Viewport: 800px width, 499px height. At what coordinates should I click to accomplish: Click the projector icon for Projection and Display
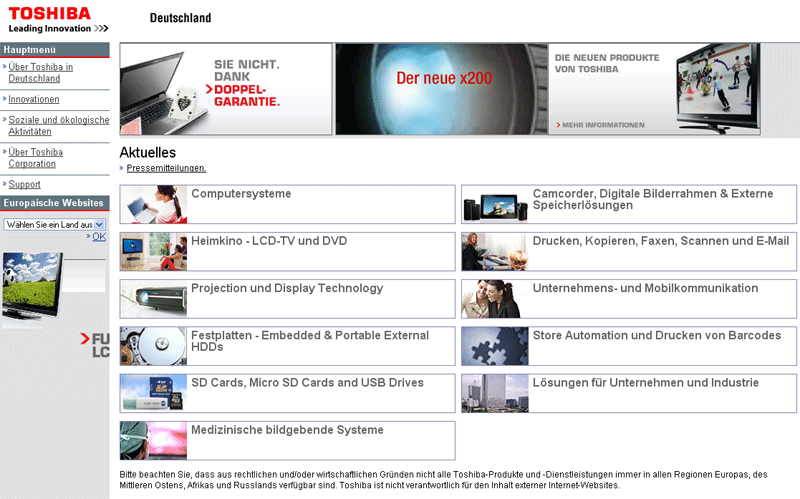tap(153, 299)
